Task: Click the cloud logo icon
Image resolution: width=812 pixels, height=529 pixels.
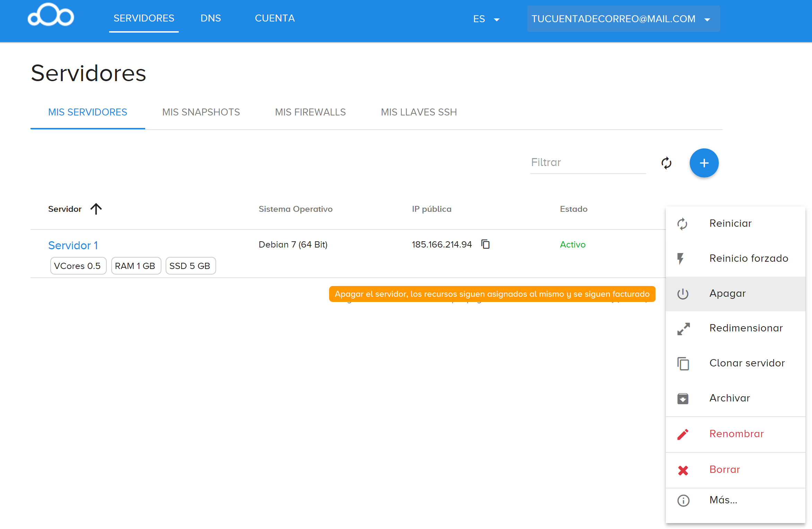Action: 51,15
